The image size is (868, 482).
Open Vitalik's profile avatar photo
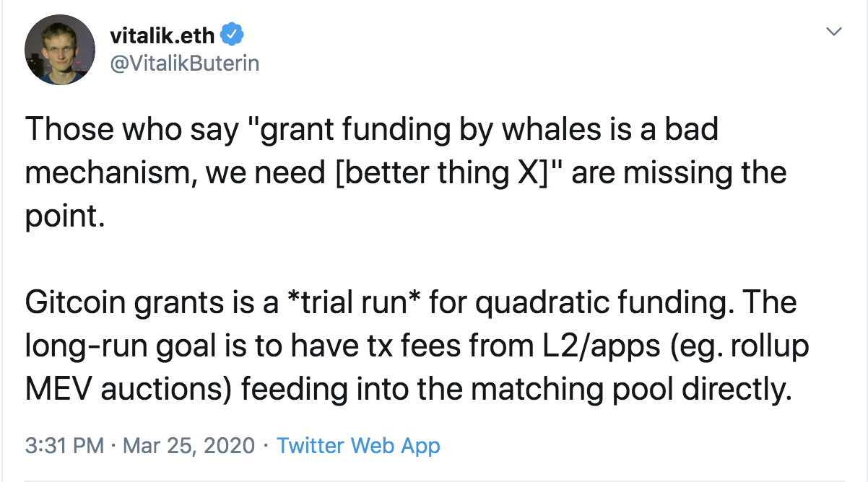click(x=60, y=50)
